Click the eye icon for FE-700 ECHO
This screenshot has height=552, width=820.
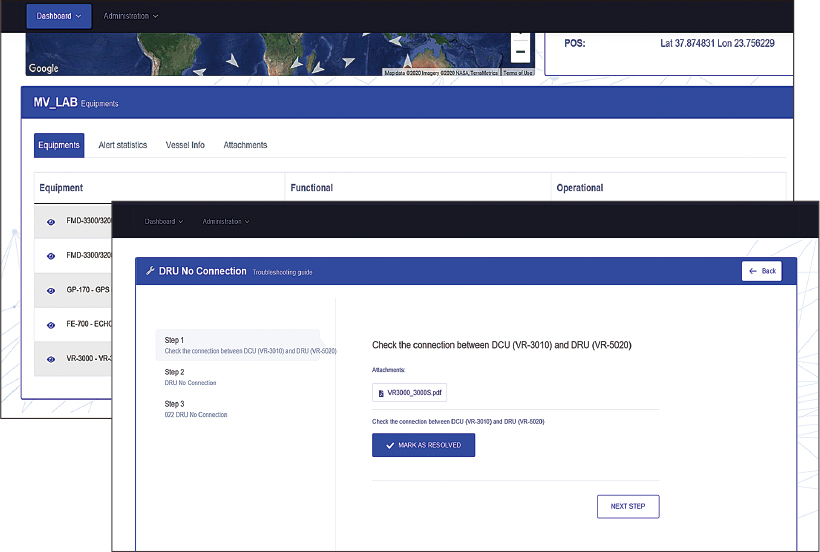coord(51,325)
